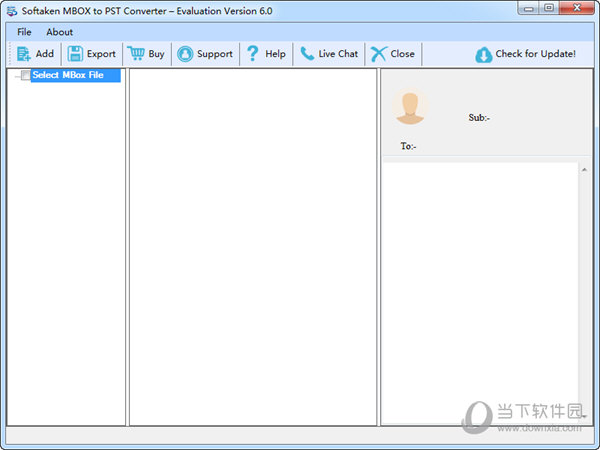Close window via title bar X
Viewport: 600px width, 450px height.
click(577, 8)
